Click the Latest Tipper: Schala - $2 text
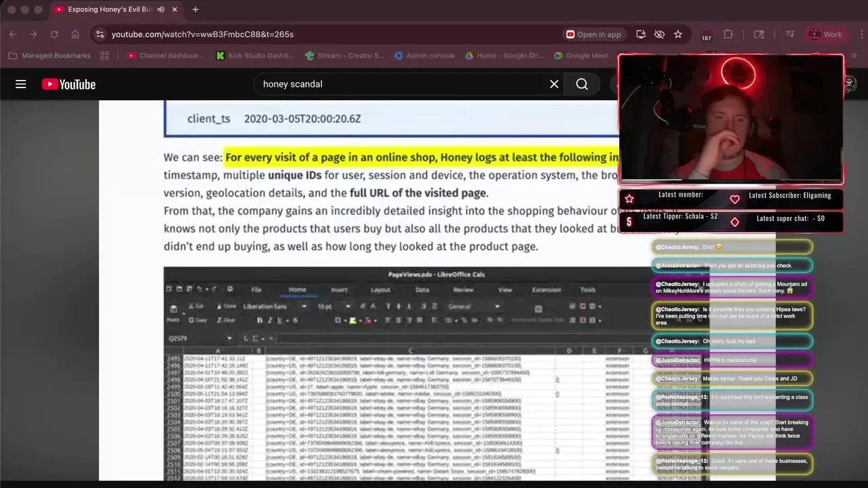The image size is (868, 488). click(x=680, y=216)
